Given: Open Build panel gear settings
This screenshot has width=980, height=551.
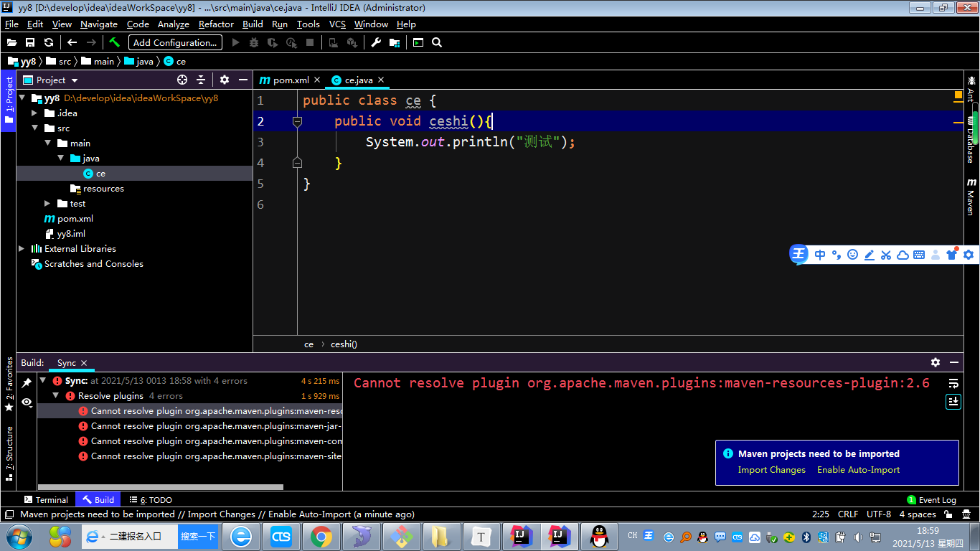Looking at the screenshot, I should (936, 362).
